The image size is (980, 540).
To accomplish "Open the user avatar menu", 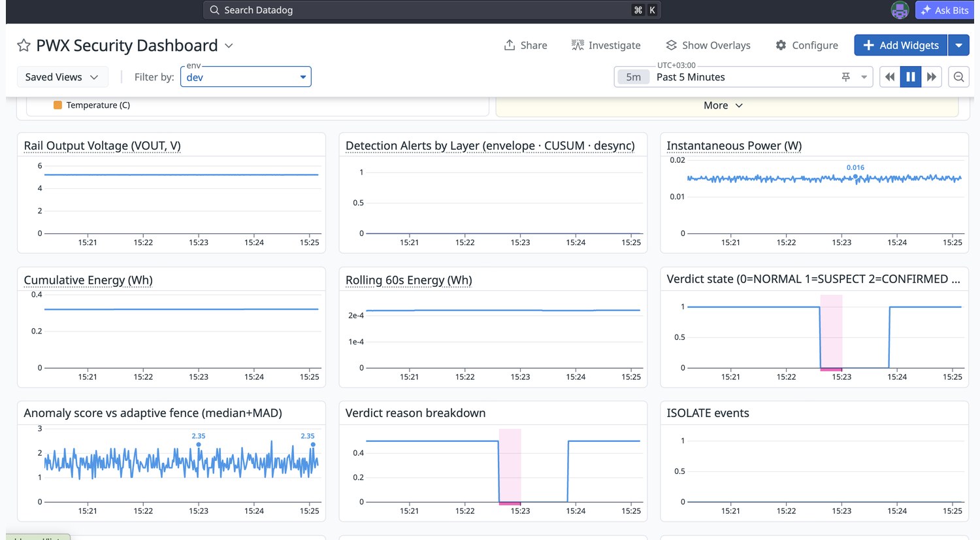I will pos(900,10).
